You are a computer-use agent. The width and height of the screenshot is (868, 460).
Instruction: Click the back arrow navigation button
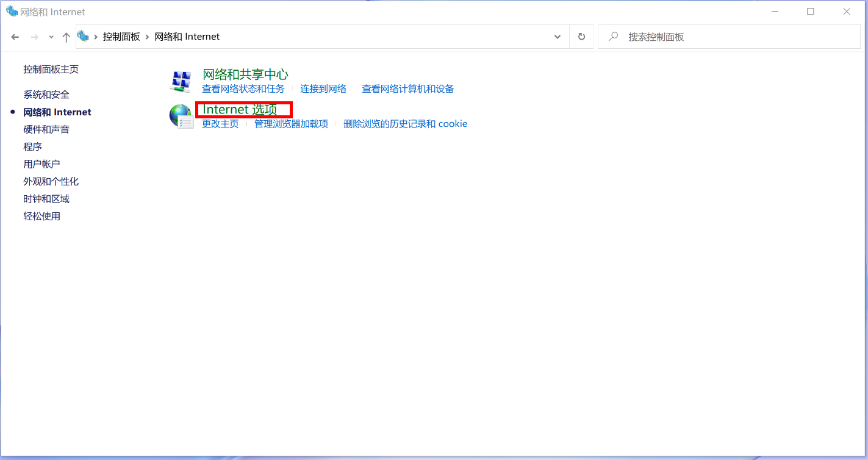pyautogui.click(x=15, y=37)
